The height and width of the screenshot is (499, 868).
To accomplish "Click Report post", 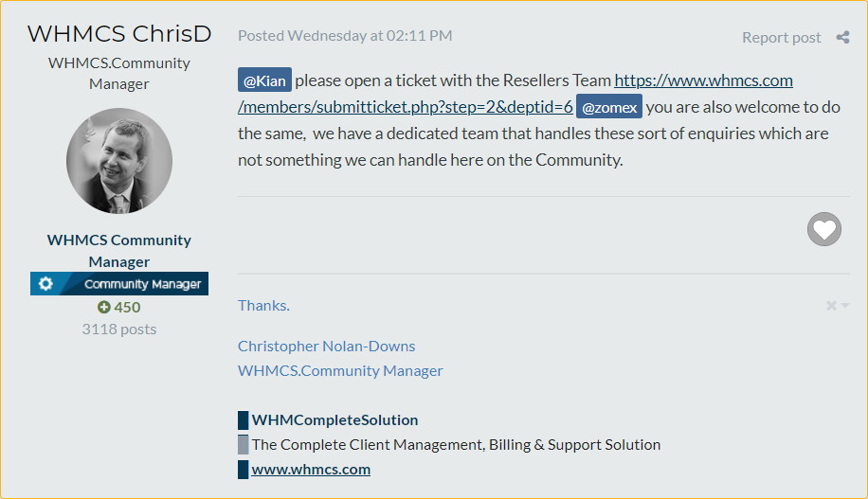I will coord(781,38).
